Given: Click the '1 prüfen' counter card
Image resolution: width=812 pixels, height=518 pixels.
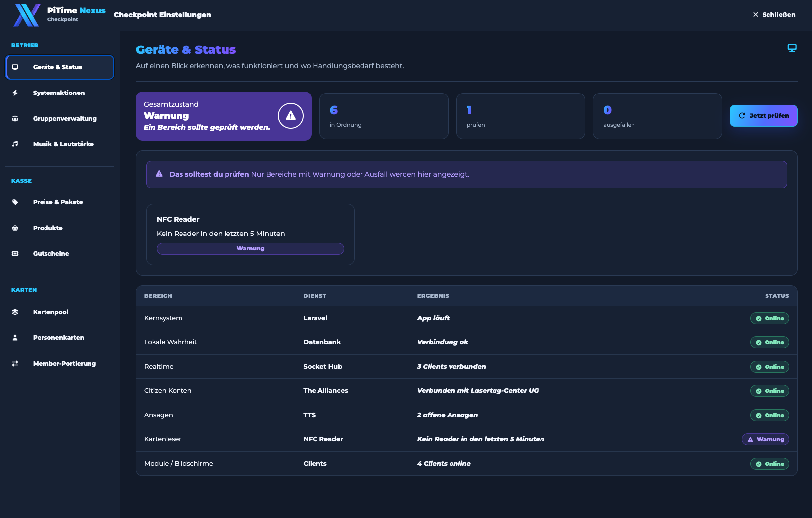Looking at the screenshot, I should (x=521, y=116).
